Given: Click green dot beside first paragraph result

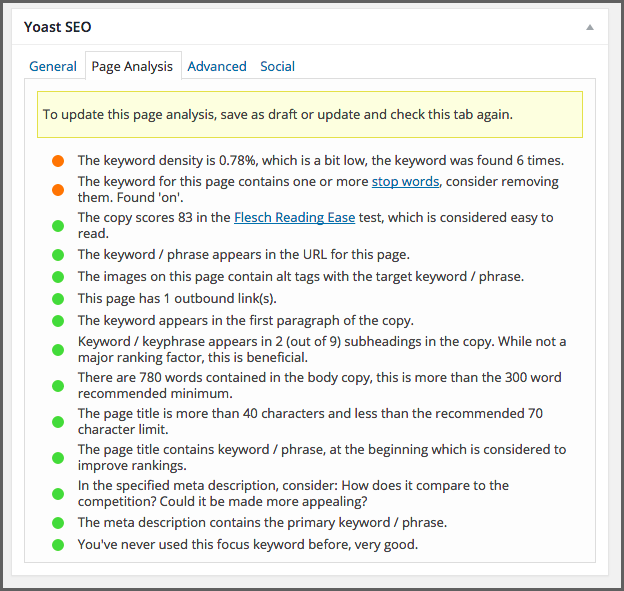Looking at the screenshot, I should point(58,320).
